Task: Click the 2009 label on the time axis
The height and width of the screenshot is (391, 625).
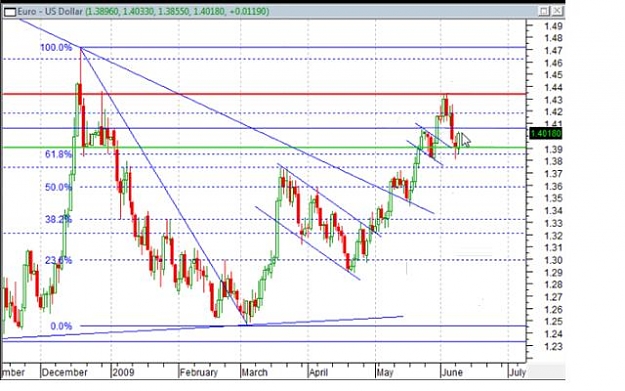Action: tap(123, 373)
